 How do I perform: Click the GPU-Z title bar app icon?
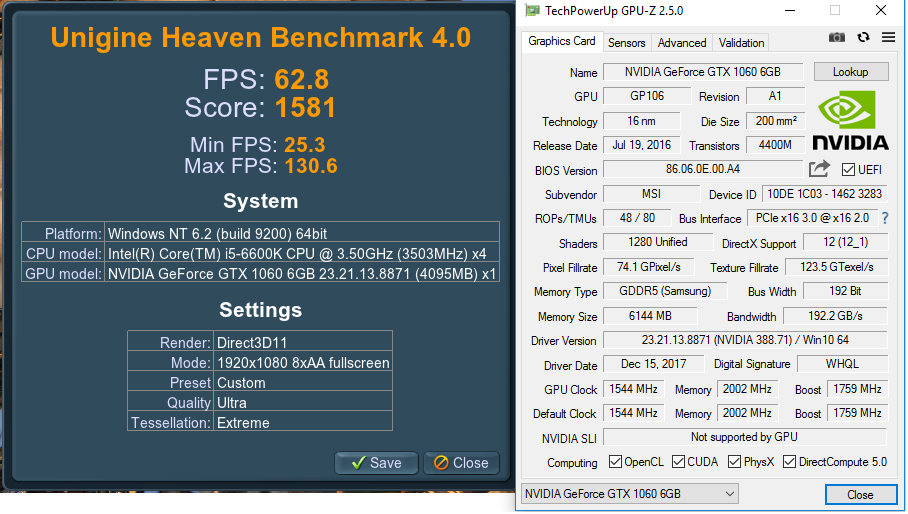tap(532, 11)
